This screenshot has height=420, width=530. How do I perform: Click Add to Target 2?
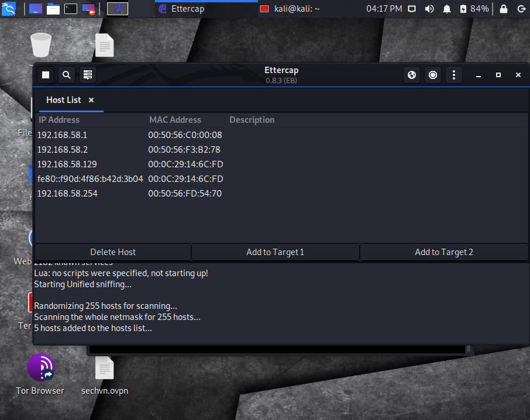(444, 252)
